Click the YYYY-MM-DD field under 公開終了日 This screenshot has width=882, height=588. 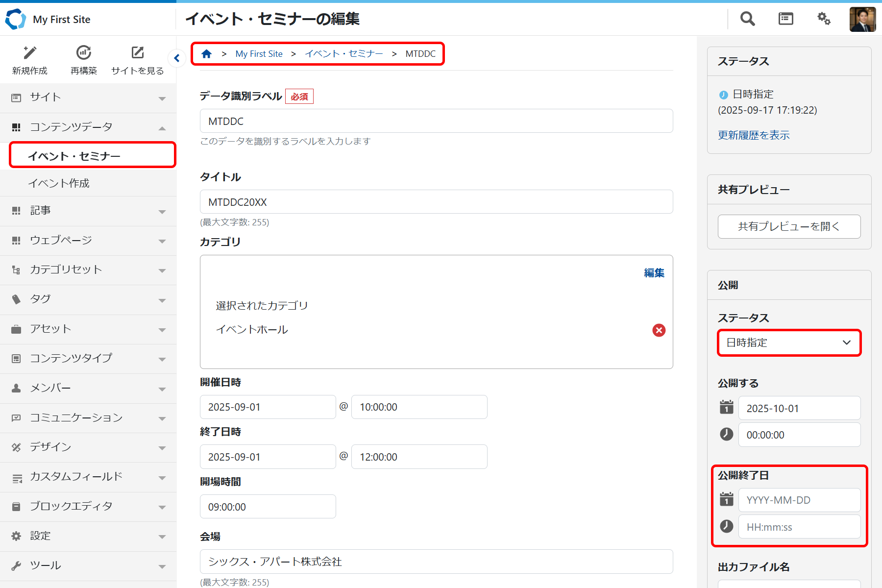pos(800,500)
